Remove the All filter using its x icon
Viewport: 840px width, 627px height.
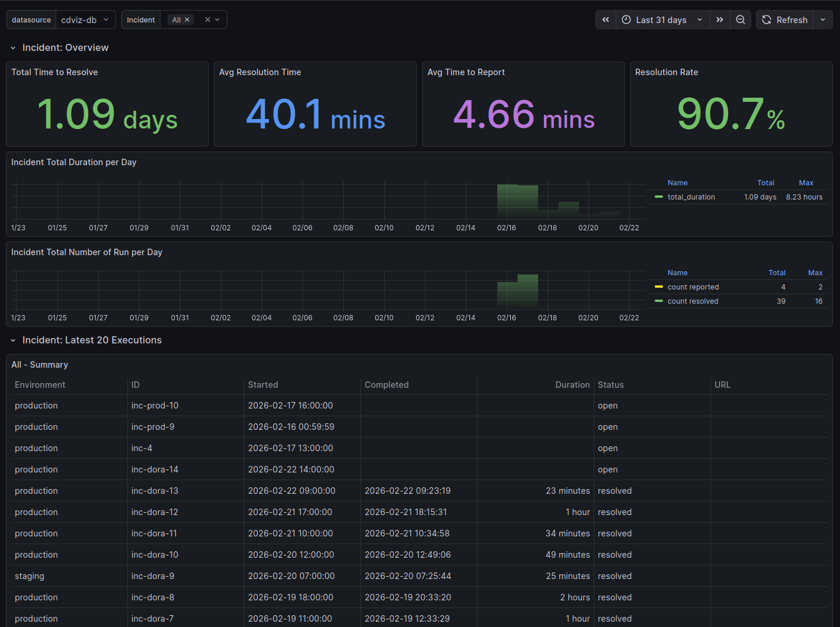(187, 20)
